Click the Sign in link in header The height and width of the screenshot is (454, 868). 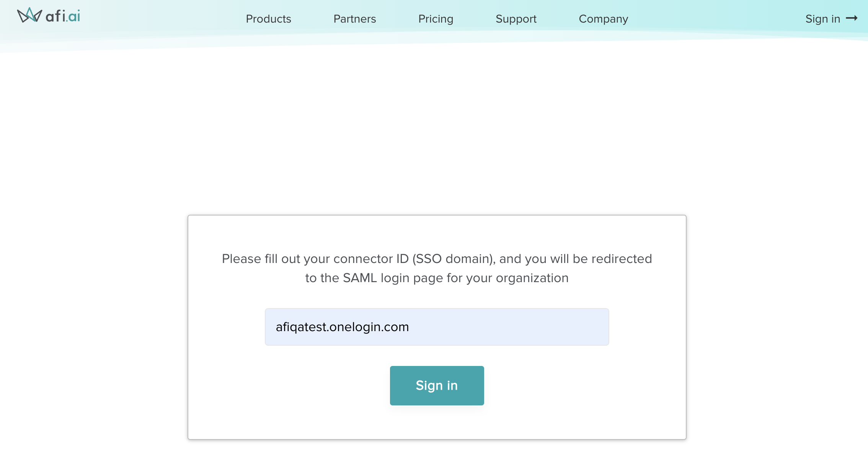pos(822,19)
